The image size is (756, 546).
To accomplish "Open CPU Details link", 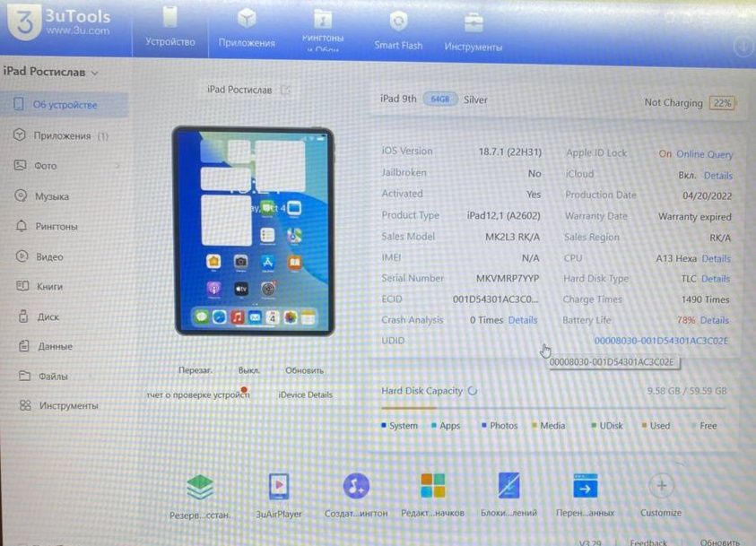I will (716, 258).
